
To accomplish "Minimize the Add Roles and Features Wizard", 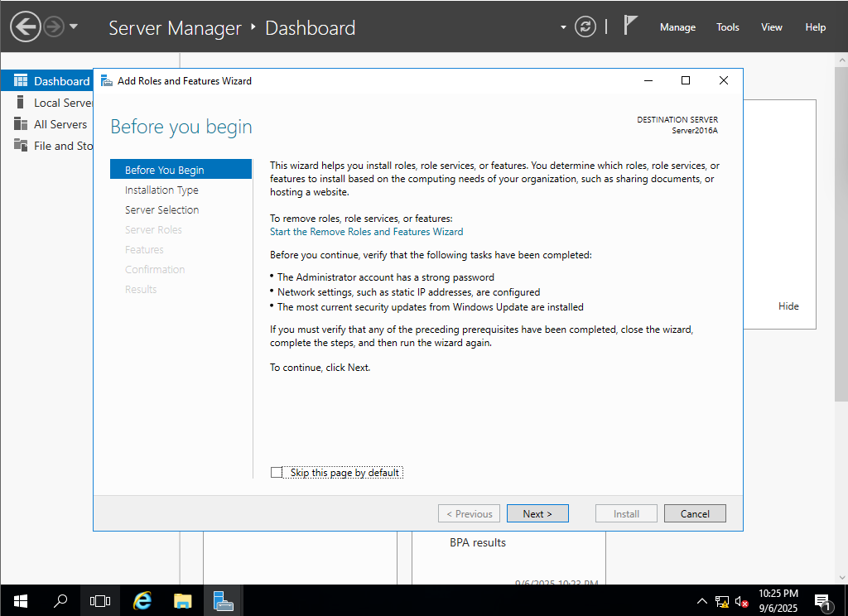I will (648, 80).
